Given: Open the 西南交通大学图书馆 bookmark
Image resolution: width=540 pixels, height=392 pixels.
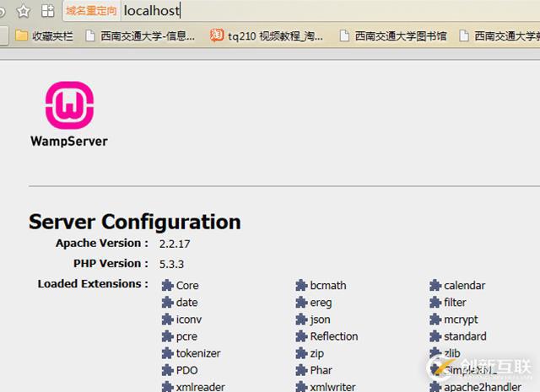Looking at the screenshot, I should click(x=393, y=35).
